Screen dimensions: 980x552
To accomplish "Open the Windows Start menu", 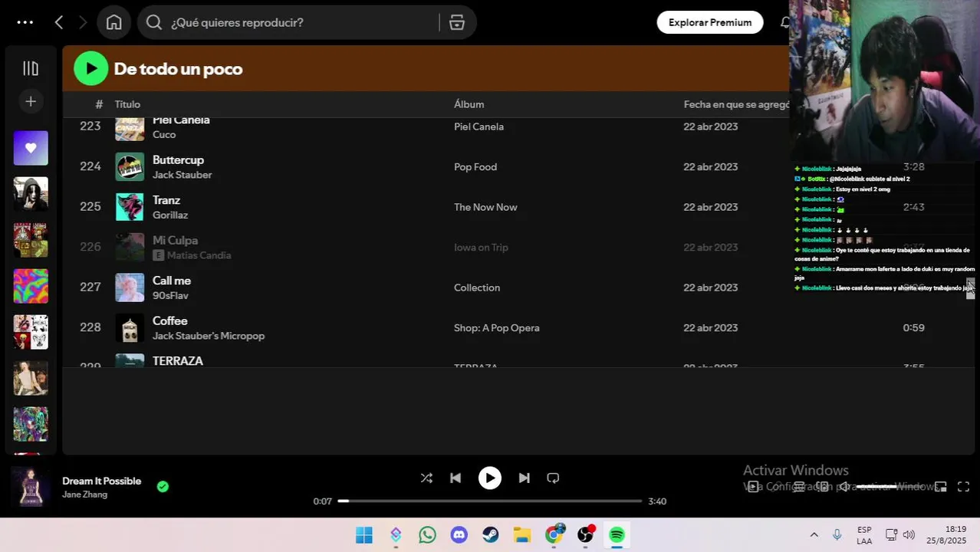I will click(x=364, y=535).
